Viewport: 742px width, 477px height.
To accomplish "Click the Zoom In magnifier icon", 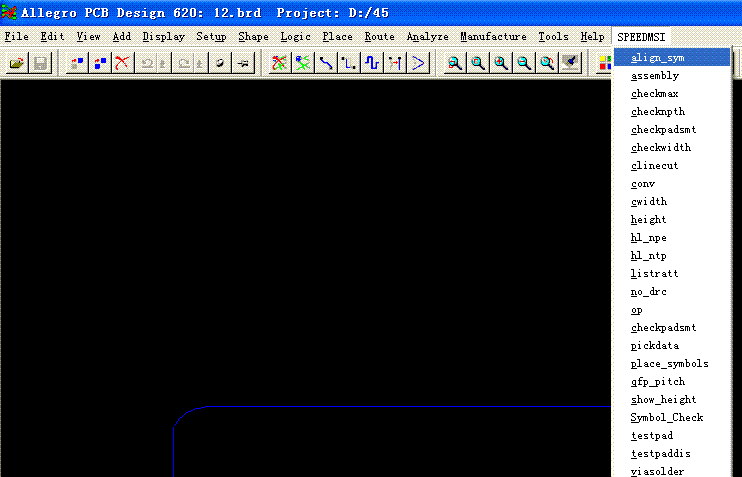I will pos(501,63).
